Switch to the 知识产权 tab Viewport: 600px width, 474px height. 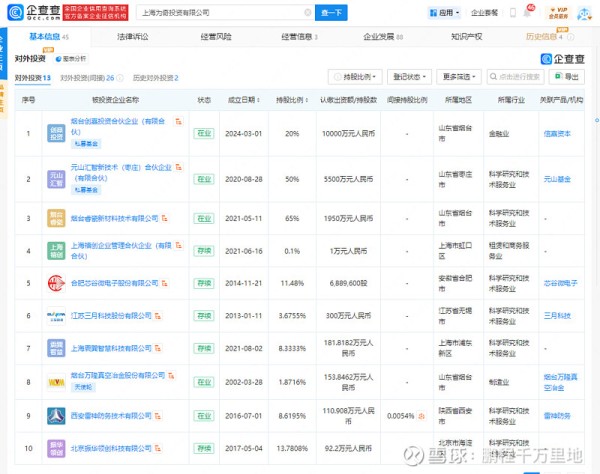(x=466, y=37)
